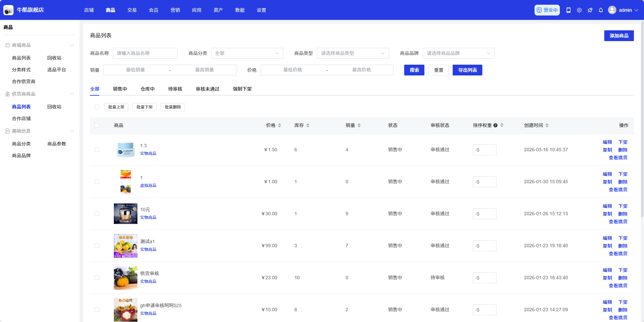Click the admin user avatar
The width and height of the screenshot is (644, 322).
coord(612,10)
